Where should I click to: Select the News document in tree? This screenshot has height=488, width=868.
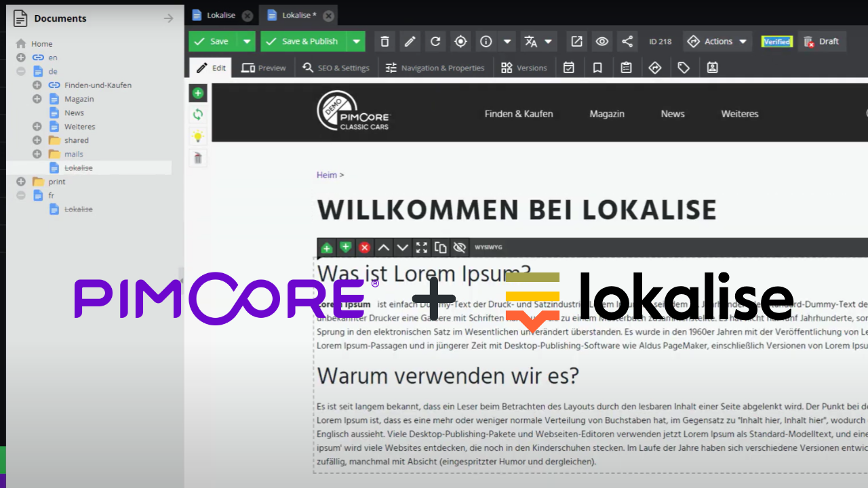click(75, 113)
